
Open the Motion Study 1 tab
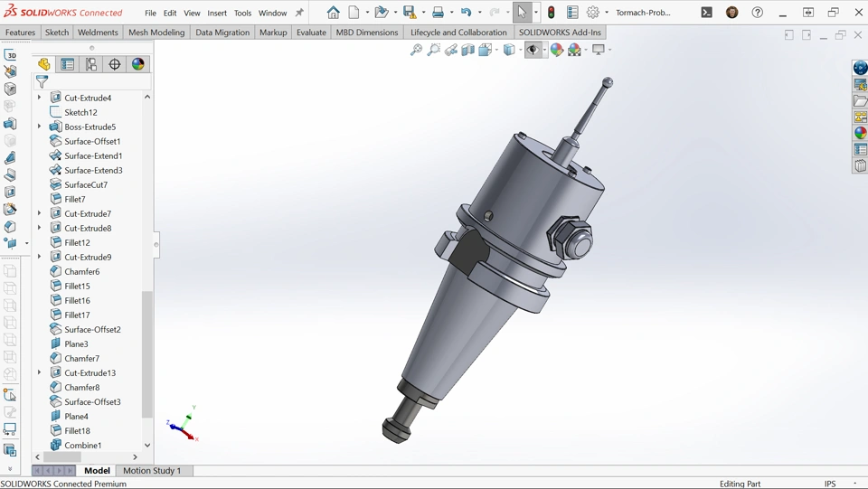[x=152, y=471]
